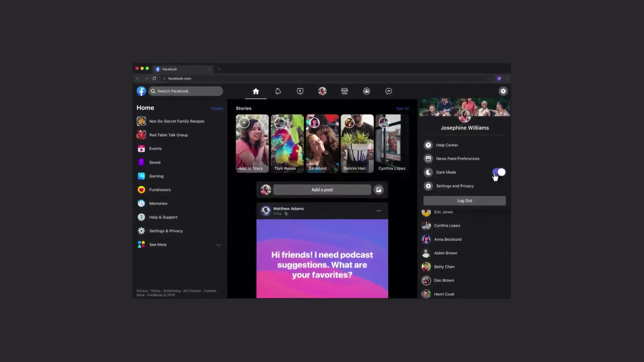This screenshot has width=644, height=362.
Task: Click the browser back arrow
Action: click(138, 78)
